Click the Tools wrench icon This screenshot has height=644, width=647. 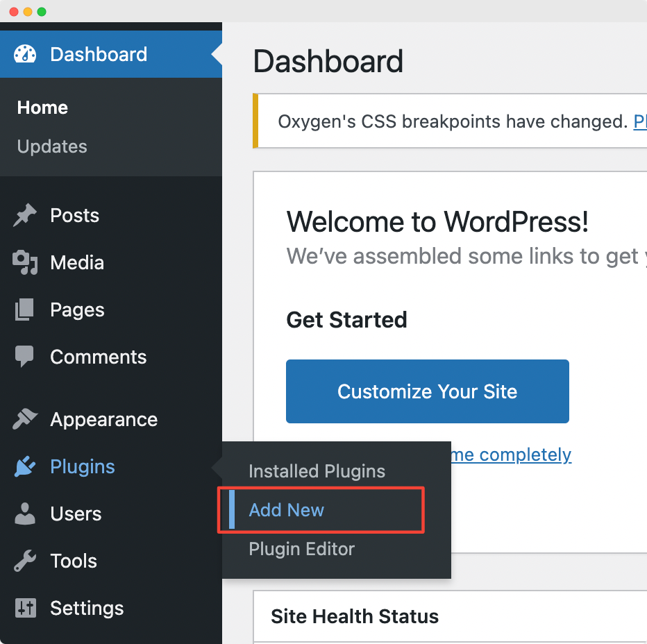[25, 561]
